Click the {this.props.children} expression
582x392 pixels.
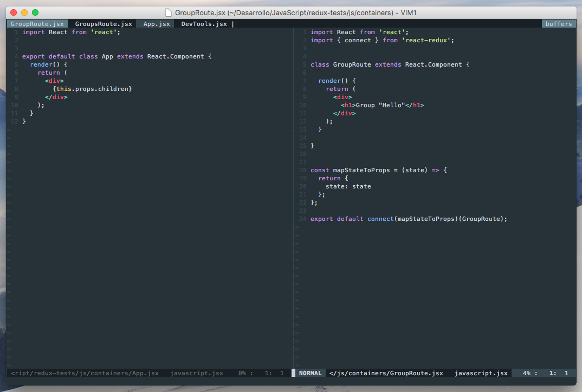[92, 89]
